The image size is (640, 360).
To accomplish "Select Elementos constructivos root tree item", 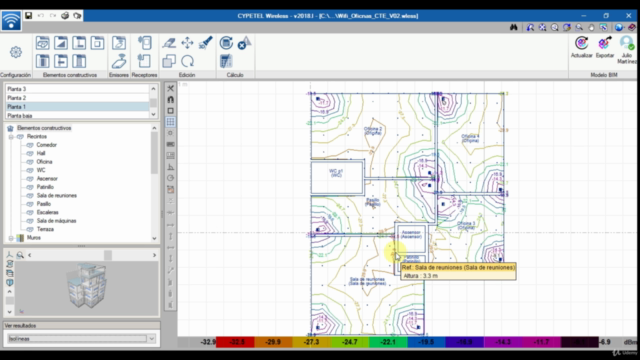I will (44, 128).
